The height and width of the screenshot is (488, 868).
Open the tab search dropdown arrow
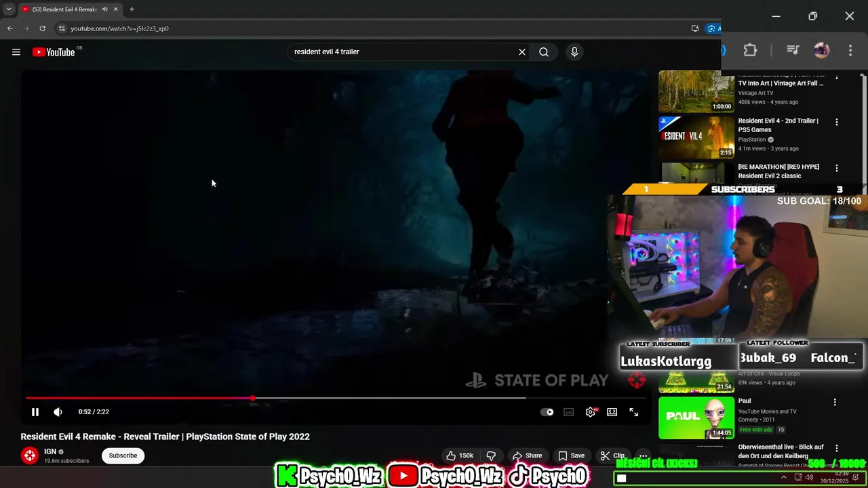9,9
